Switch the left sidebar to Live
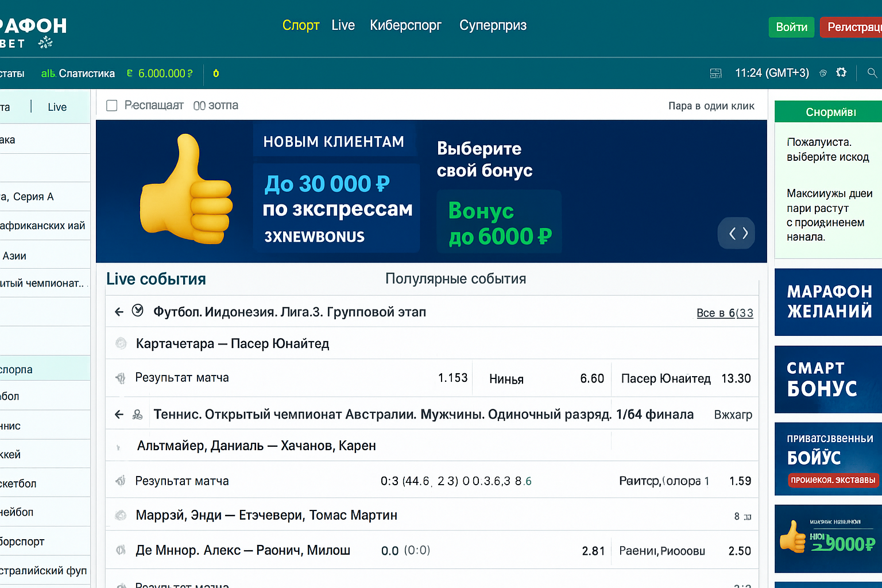This screenshot has height=588, width=882. pyautogui.click(x=57, y=107)
